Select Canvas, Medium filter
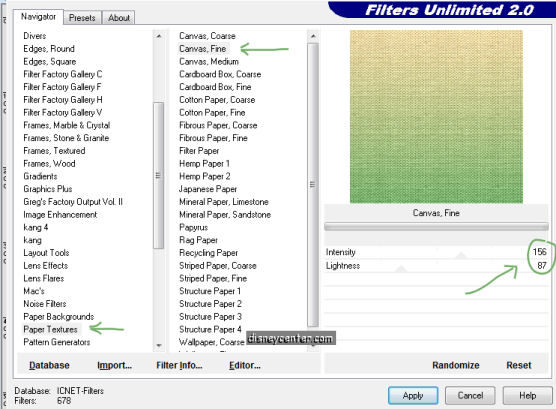556x409 pixels. click(209, 61)
